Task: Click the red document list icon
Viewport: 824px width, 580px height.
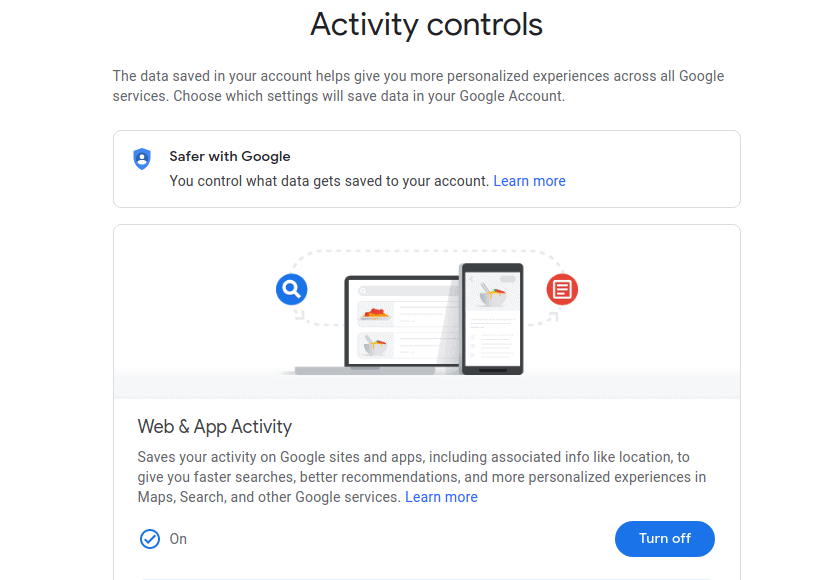Action: 562,289
